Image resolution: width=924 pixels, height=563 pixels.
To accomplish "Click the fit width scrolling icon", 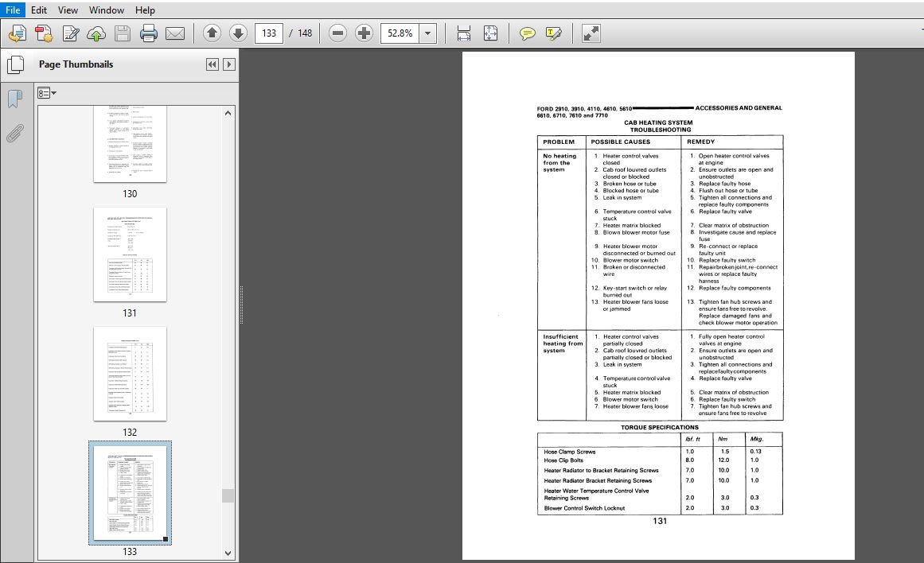I will (x=464, y=33).
